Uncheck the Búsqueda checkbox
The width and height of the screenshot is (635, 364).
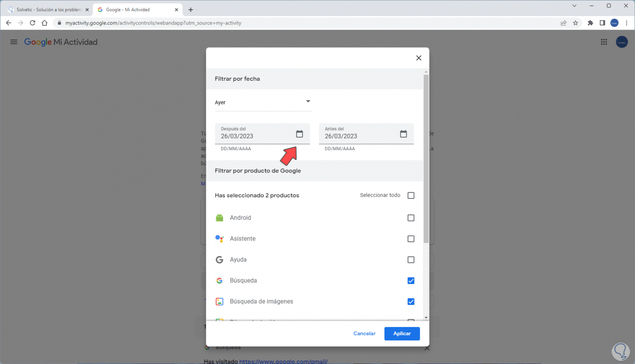pos(411,281)
